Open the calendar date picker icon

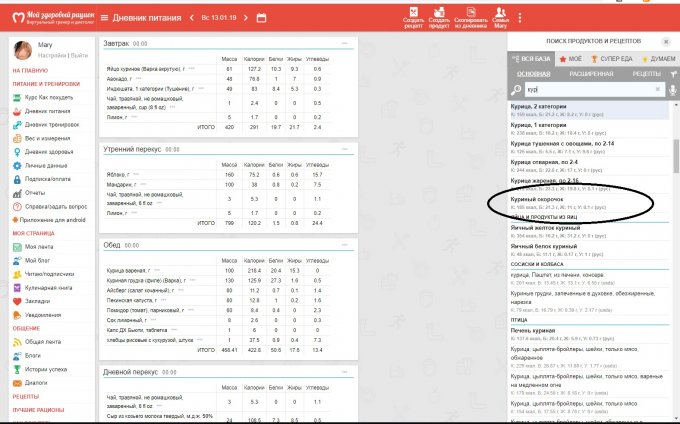tap(261, 18)
